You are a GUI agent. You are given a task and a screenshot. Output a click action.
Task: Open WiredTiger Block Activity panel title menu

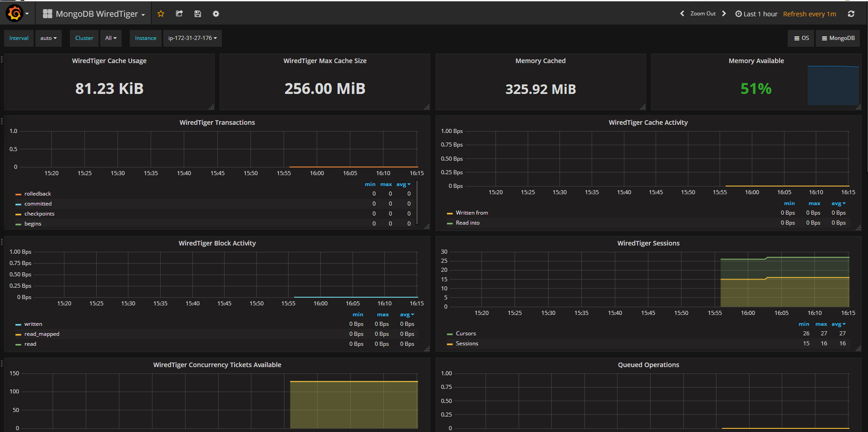217,243
